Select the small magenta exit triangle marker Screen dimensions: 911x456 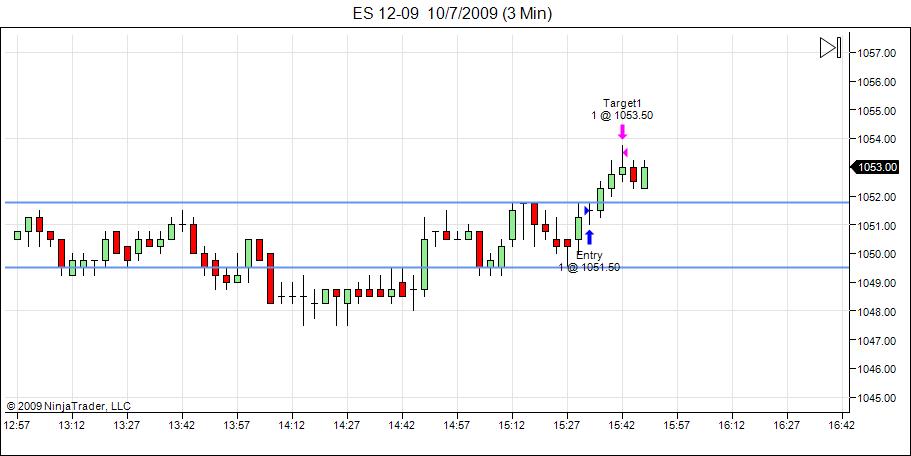(x=625, y=153)
